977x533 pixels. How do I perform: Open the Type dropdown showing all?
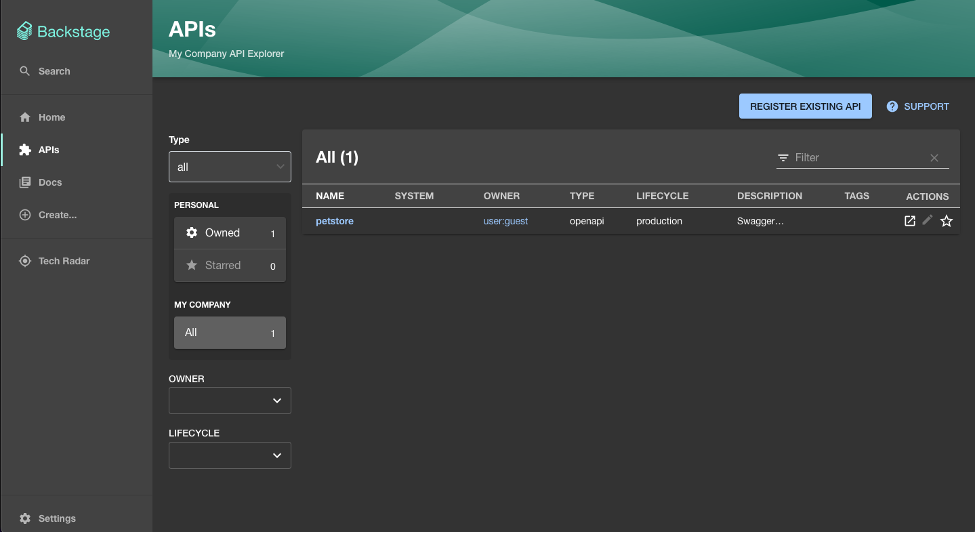(230, 167)
